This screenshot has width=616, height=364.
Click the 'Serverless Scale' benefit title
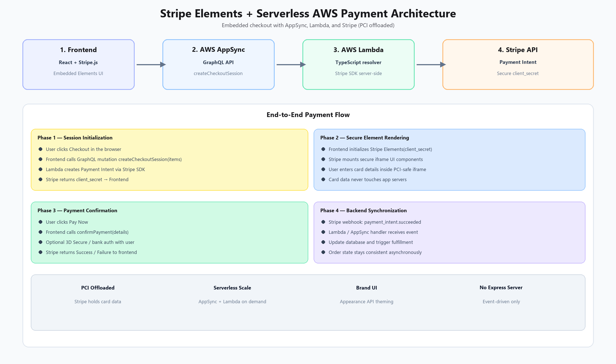pyautogui.click(x=232, y=288)
